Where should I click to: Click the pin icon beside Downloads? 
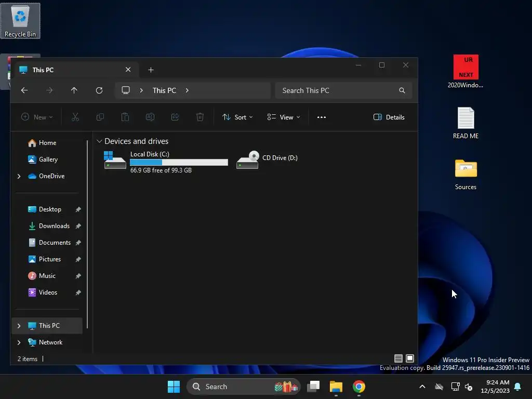(78, 226)
